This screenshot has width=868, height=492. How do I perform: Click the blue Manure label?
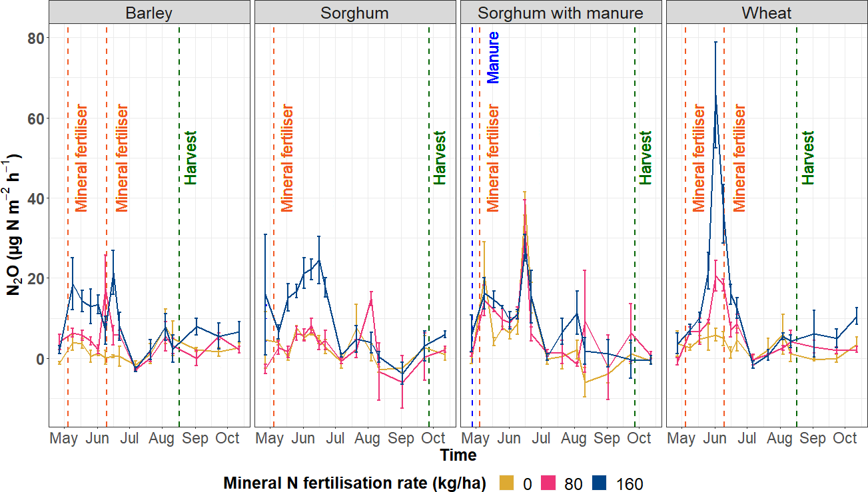click(493, 58)
